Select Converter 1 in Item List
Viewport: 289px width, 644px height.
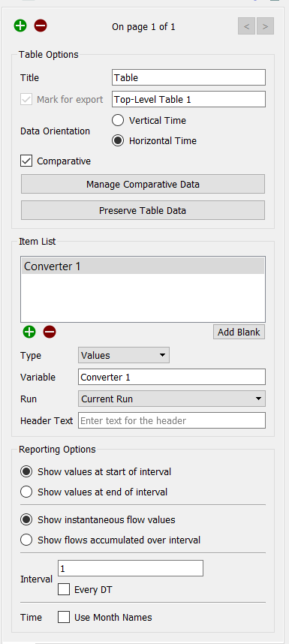tap(143, 266)
